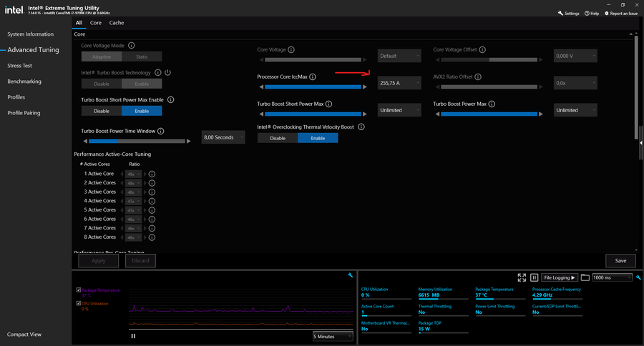Collapse the Core section chevron

631,34
